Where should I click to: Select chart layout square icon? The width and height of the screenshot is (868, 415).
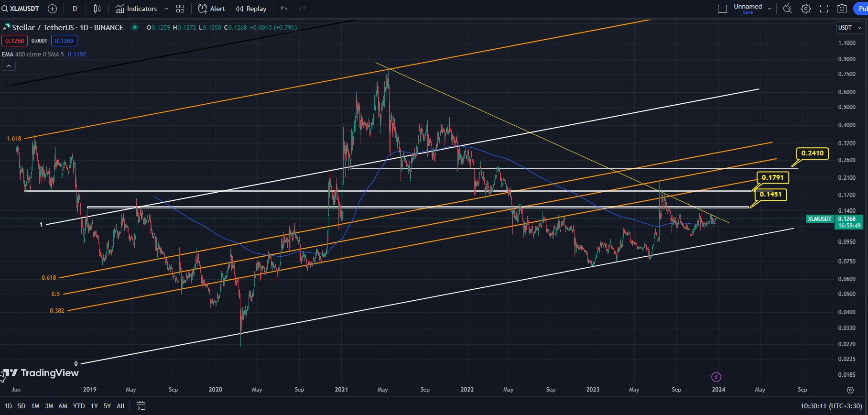pyautogui.click(x=723, y=9)
